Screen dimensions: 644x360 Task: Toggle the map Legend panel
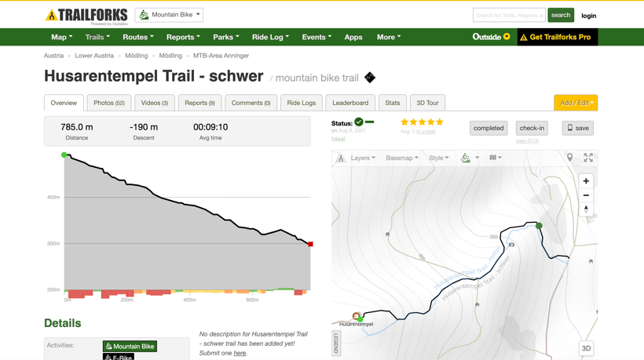pos(336,343)
